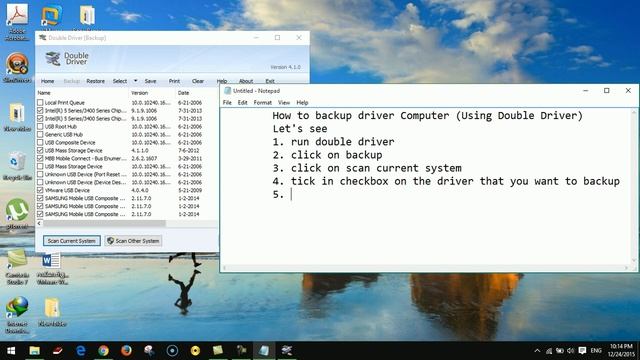Click the date cell 7-6-2012
The image size is (640, 360).
coord(188,150)
